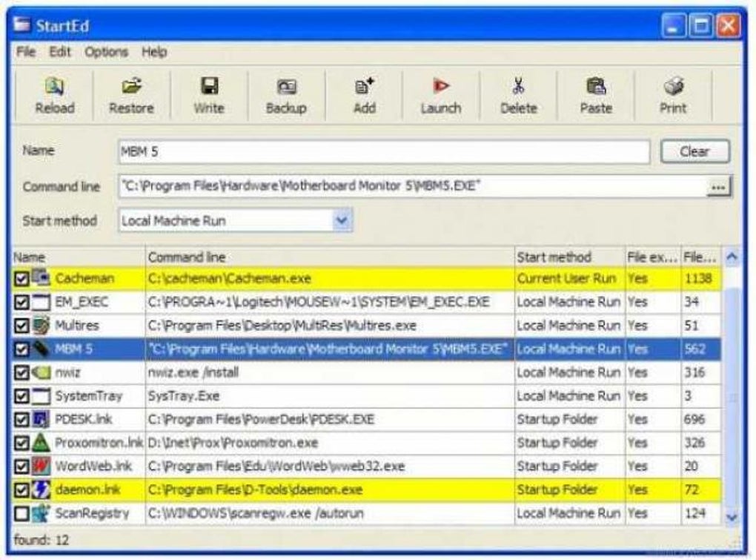
Task: Click the Proxomitron.exe command line path
Action: [233, 443]
